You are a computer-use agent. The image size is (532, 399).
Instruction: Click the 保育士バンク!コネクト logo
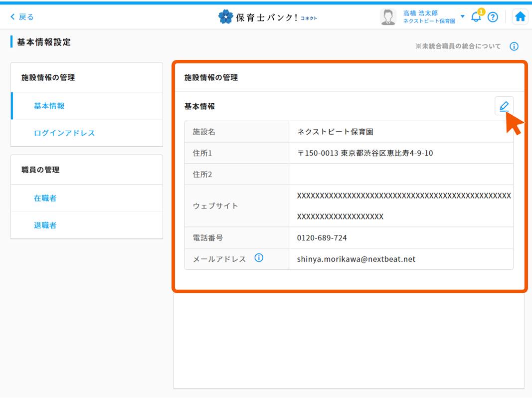point(268,16)
